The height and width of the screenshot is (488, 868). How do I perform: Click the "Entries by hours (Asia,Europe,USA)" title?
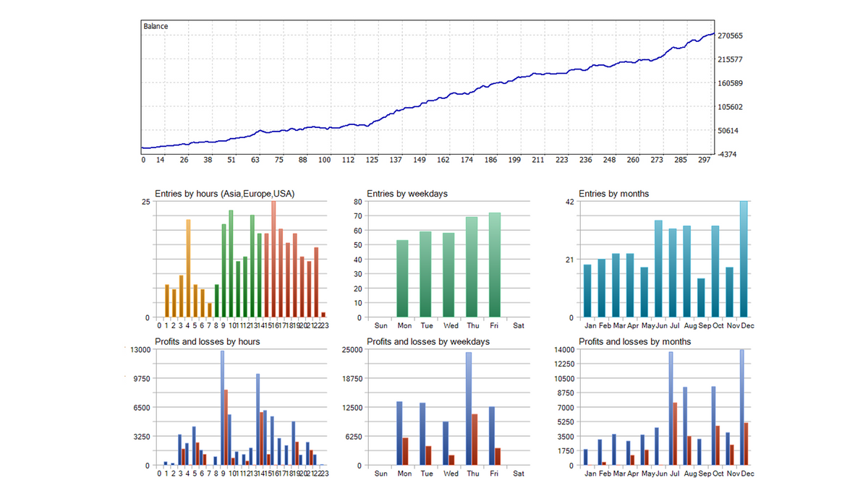(225, 194)
